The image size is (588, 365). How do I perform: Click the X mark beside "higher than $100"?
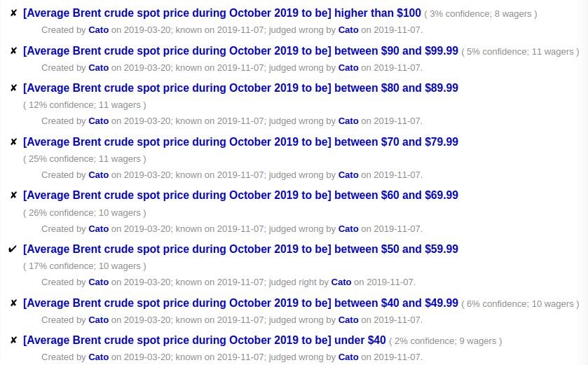tap(13, 13)
